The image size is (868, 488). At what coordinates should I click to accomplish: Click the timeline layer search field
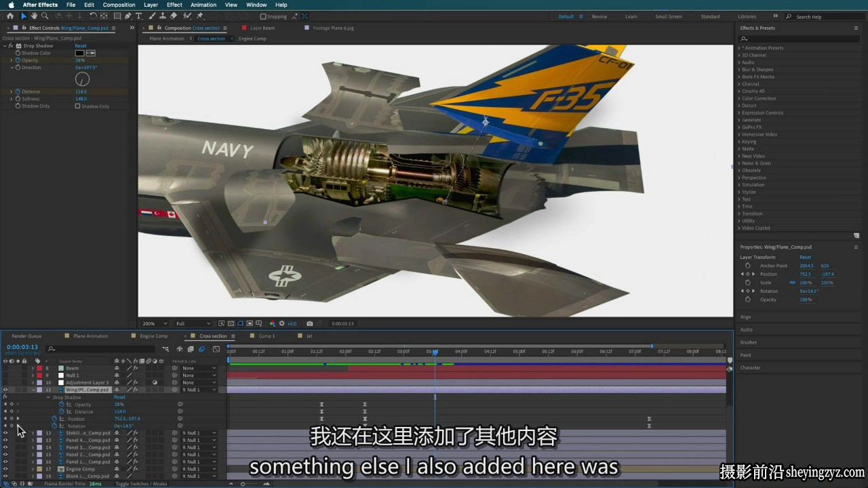(x=102, y=349)
